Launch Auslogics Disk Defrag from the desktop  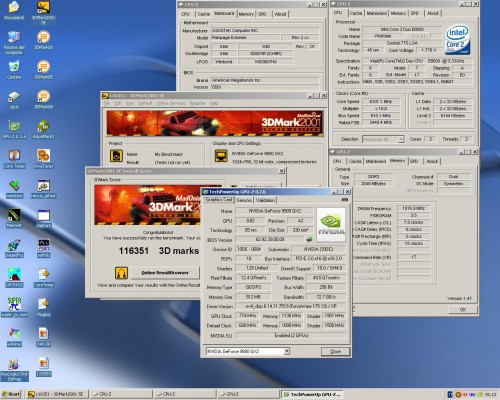click(14, 370)
